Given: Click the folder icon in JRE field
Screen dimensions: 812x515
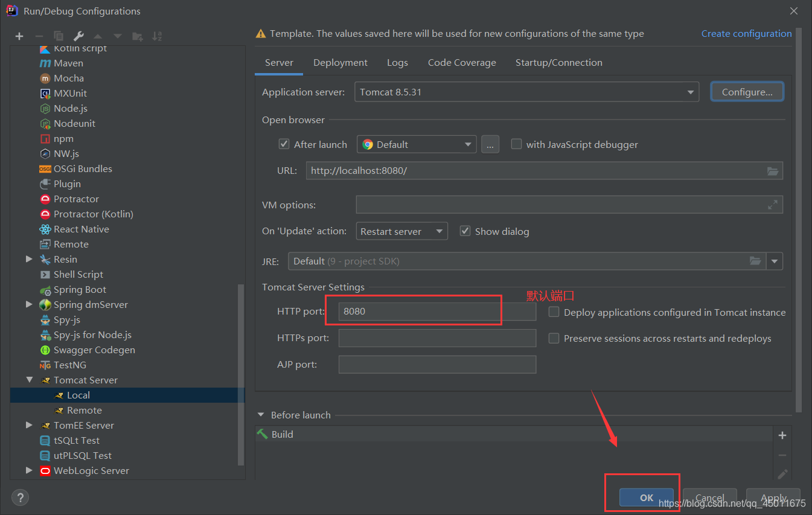Looking at the screenshot, I should tap(755, 261).
